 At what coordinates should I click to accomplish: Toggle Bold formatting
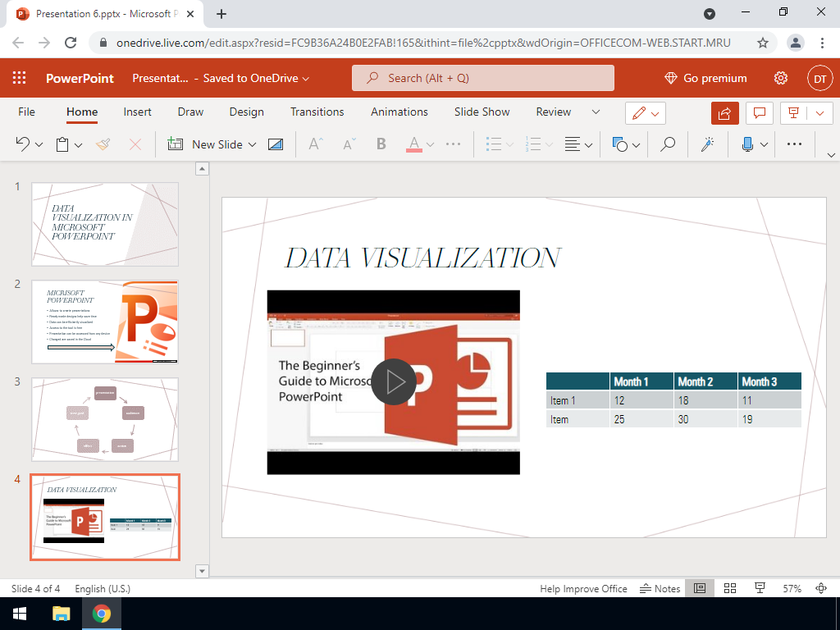[x=381, y=144]
